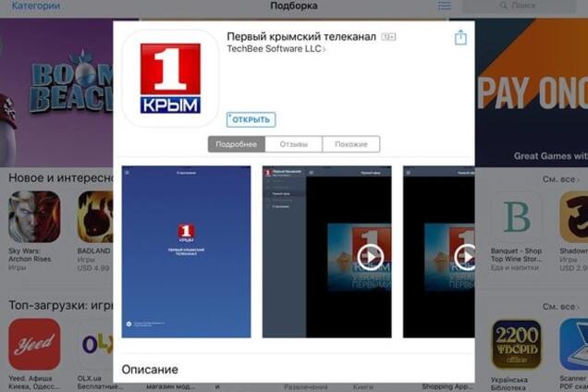Open the Scanner PDF app icon
The height and width of the screenshot is (392, 588).
pos(574,344)
